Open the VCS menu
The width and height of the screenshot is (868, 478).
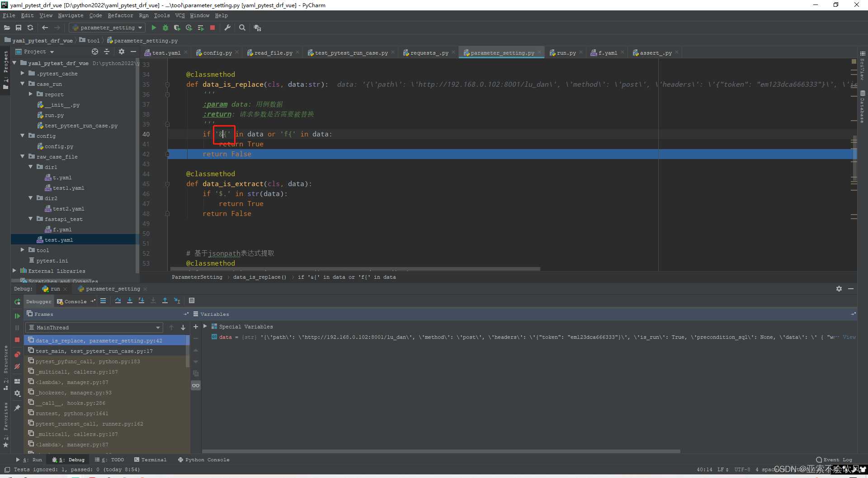tap(180, 15)
